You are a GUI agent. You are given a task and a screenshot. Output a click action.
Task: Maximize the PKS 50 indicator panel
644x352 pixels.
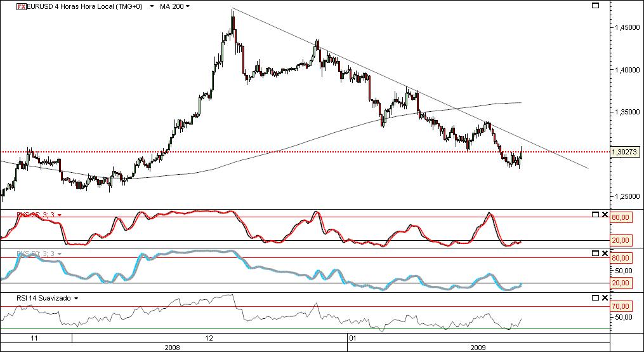[x=595, y=254]
